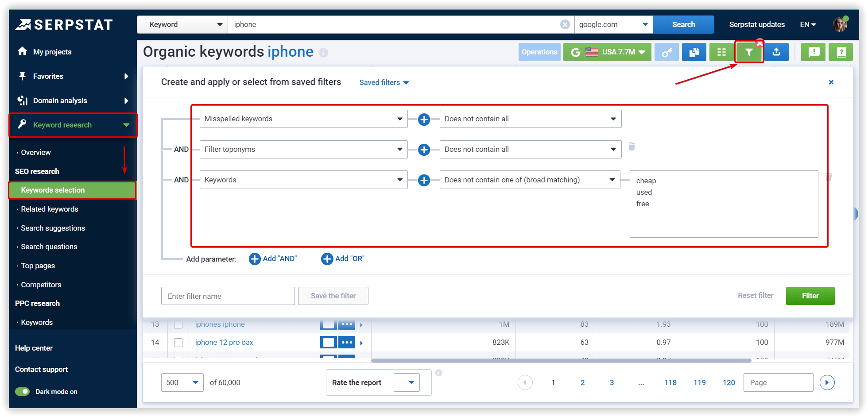Expand Saved filters dropdown
868x417 pixels.
click(x=384, y=82)
